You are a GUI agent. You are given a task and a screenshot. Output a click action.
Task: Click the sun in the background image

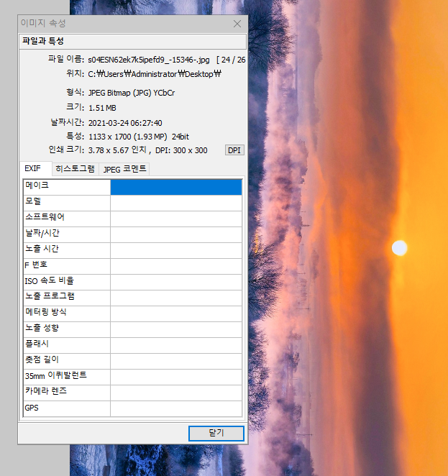click(x=399, y=248)
